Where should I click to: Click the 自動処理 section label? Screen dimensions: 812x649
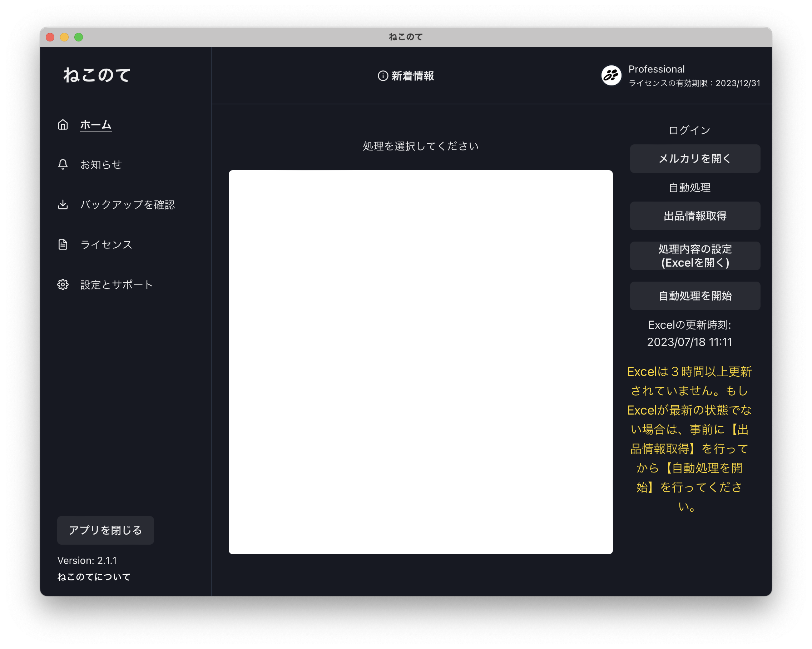pyautogui.click(x=689, y=188)
